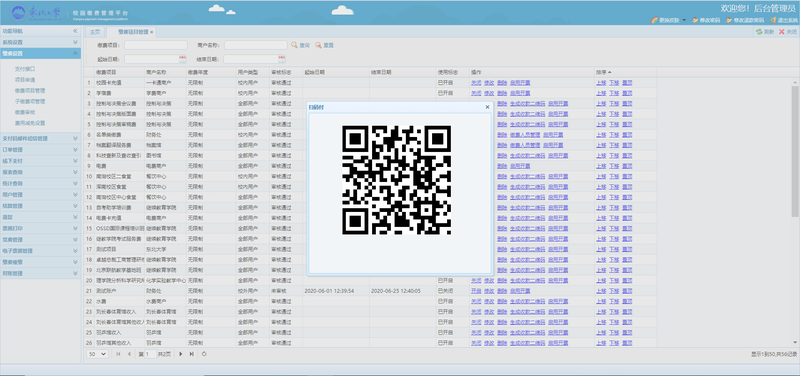
Task: Click 删除 link in row 9 电费
Action: 502,166
